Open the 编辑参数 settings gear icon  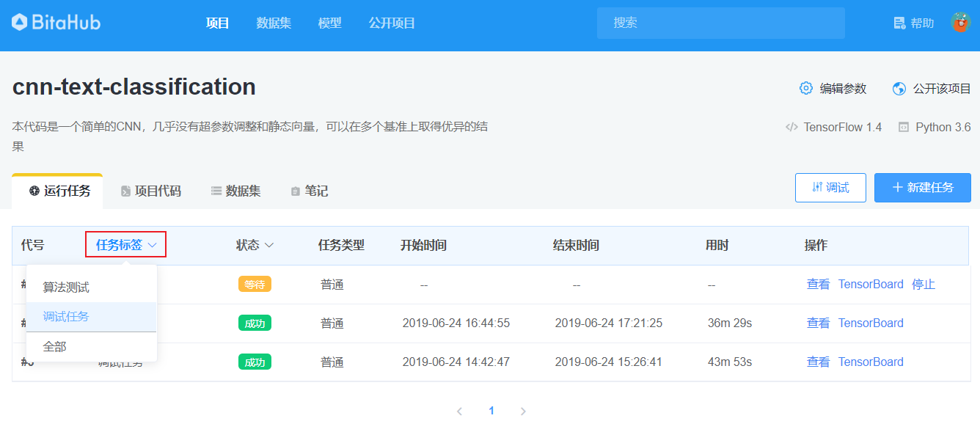pyautogui.click(x=806, y=87)
